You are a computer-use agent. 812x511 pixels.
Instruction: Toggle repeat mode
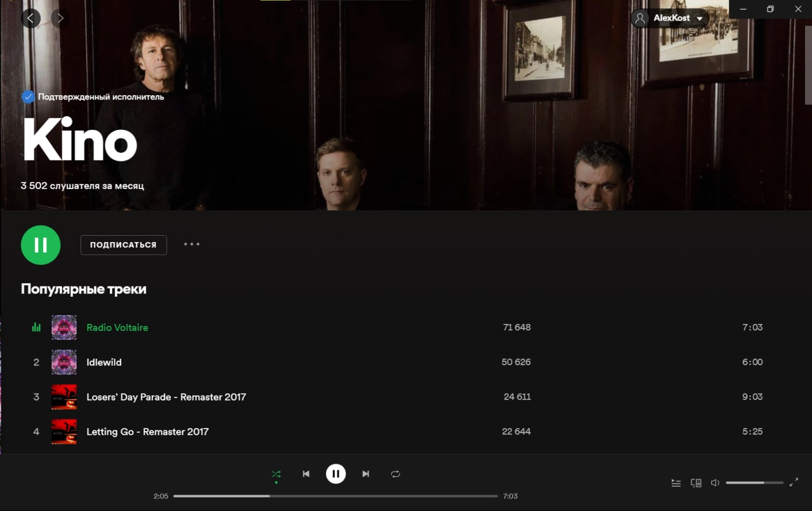coord(395,474)
